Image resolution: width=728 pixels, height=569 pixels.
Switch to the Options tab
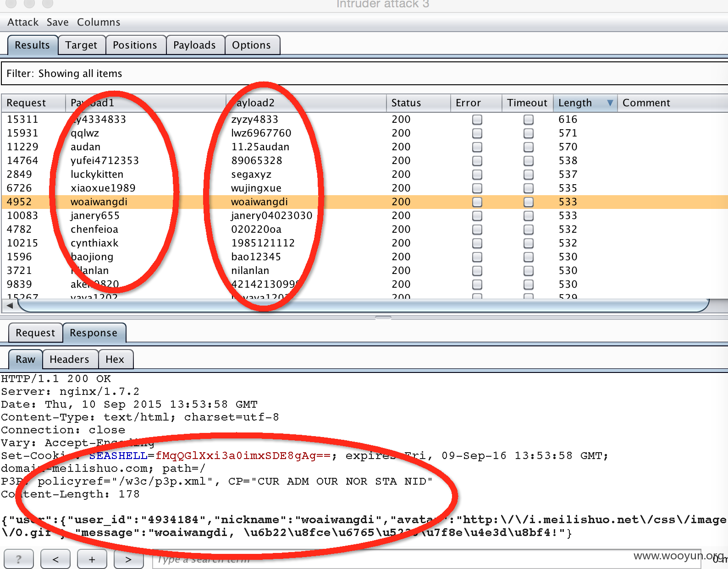(251, 45)
